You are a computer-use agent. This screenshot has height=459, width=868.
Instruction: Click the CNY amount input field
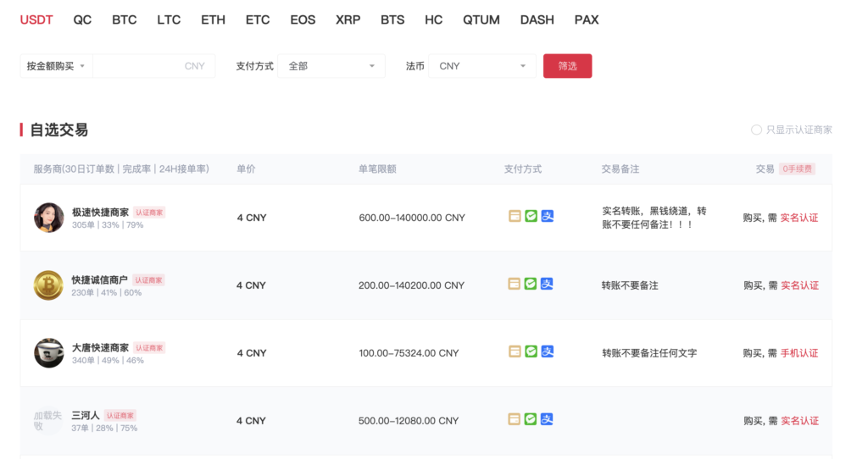153,66
